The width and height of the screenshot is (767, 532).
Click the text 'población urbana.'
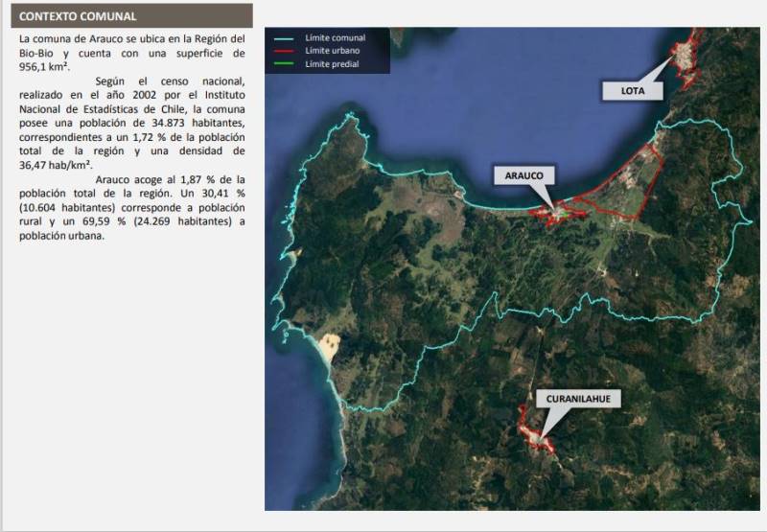click(61, 236)
